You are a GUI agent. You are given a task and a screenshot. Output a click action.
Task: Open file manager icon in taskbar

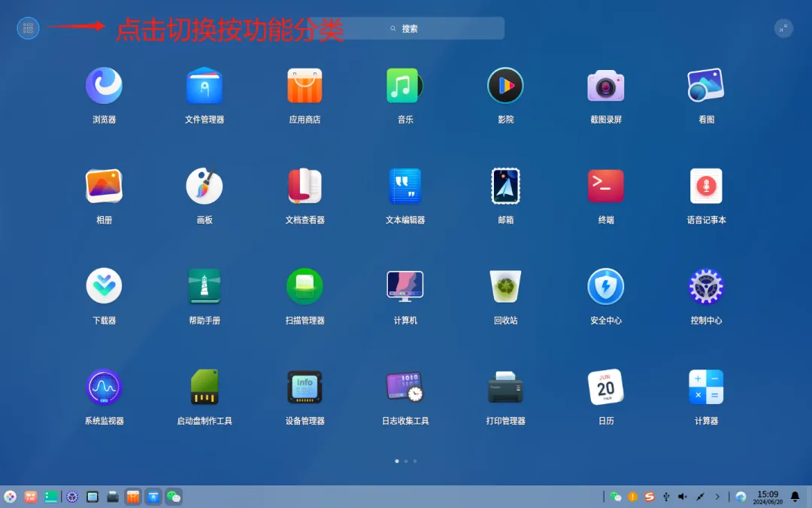point(153,497)
